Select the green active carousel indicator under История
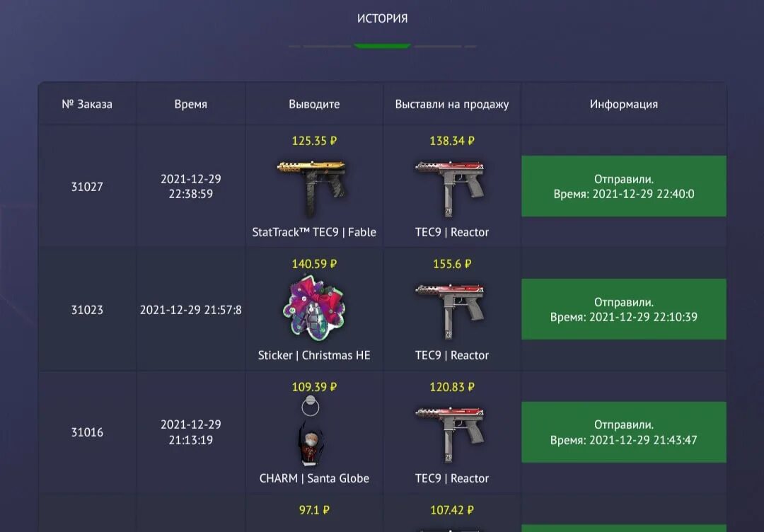 pos(382,46)
